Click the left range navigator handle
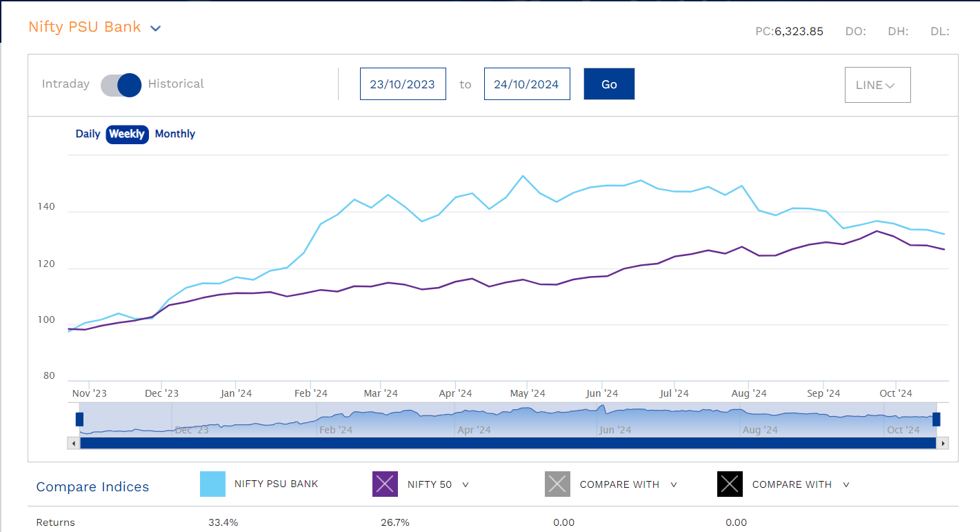This screenshot has height=532, width=980. (x=79, y=419)
